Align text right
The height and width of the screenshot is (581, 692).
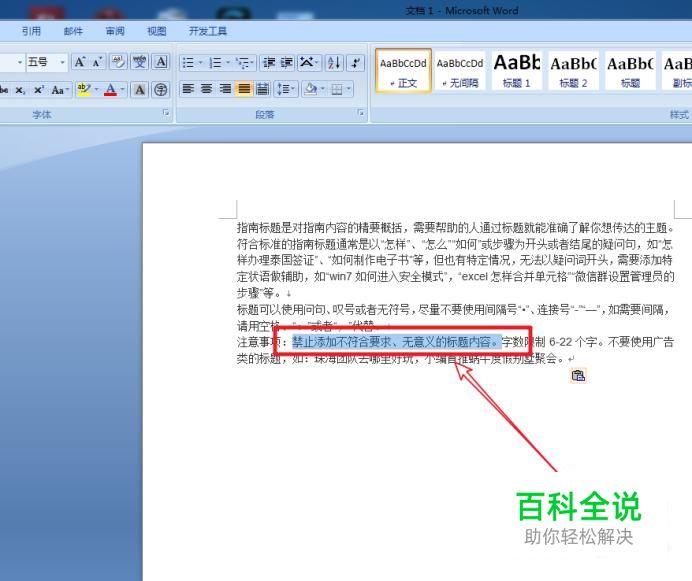click(x=225, y=89)
